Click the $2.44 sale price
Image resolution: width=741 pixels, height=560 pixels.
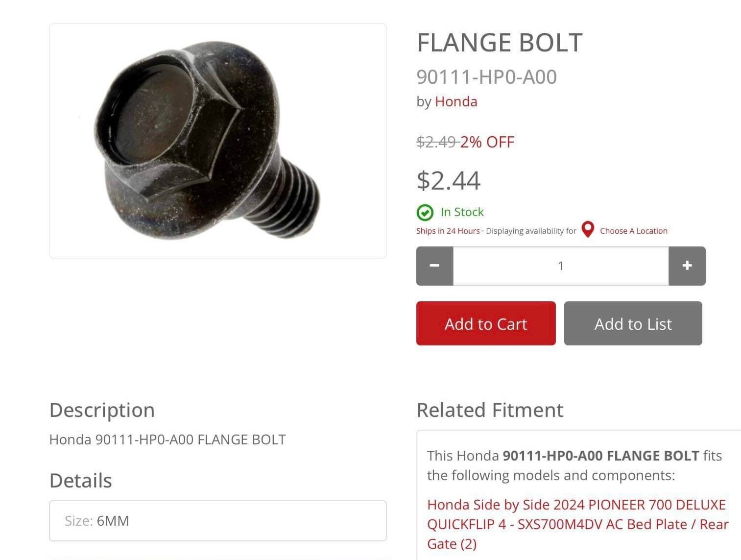[449, 180]
